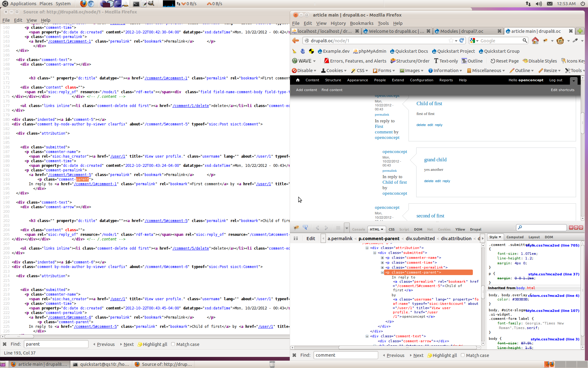588x368 pixels.
Task: Click the browser reload page icon
Action: 462,40
